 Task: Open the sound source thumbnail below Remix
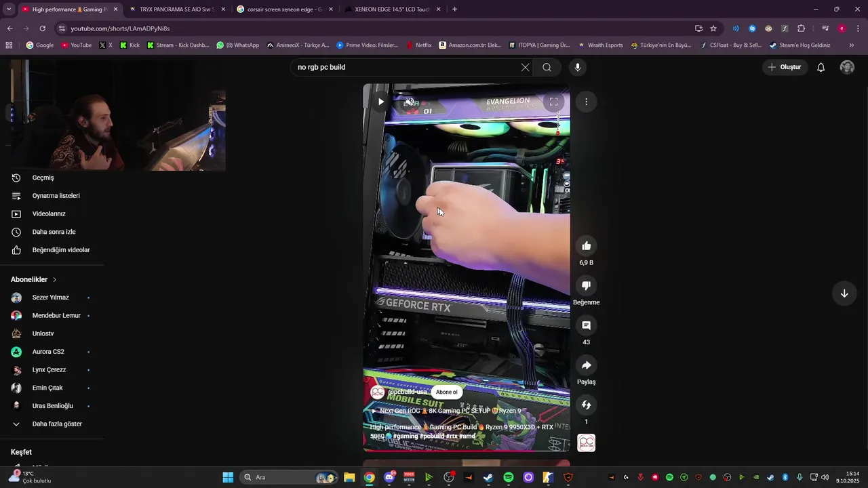point(587,443)
